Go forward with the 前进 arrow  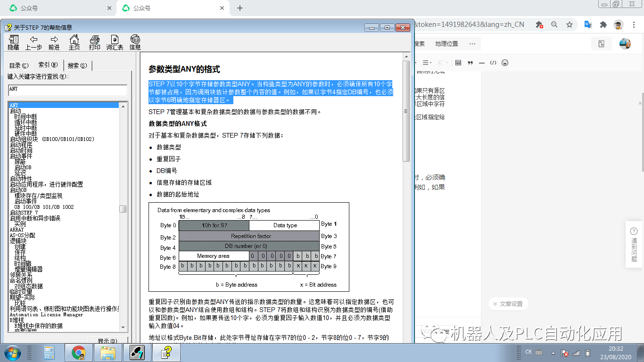(x=54, y=42)
